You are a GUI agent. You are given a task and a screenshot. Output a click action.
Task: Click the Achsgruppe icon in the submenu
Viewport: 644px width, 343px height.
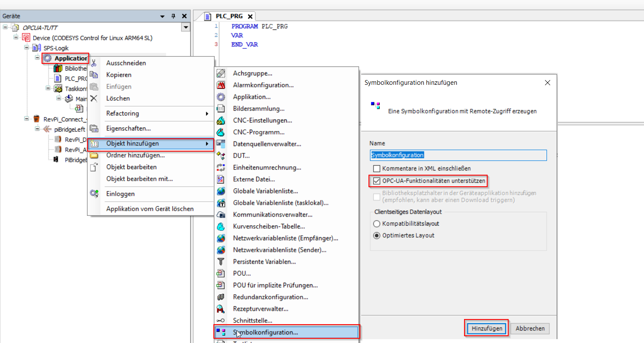click(x=221, y=73)
